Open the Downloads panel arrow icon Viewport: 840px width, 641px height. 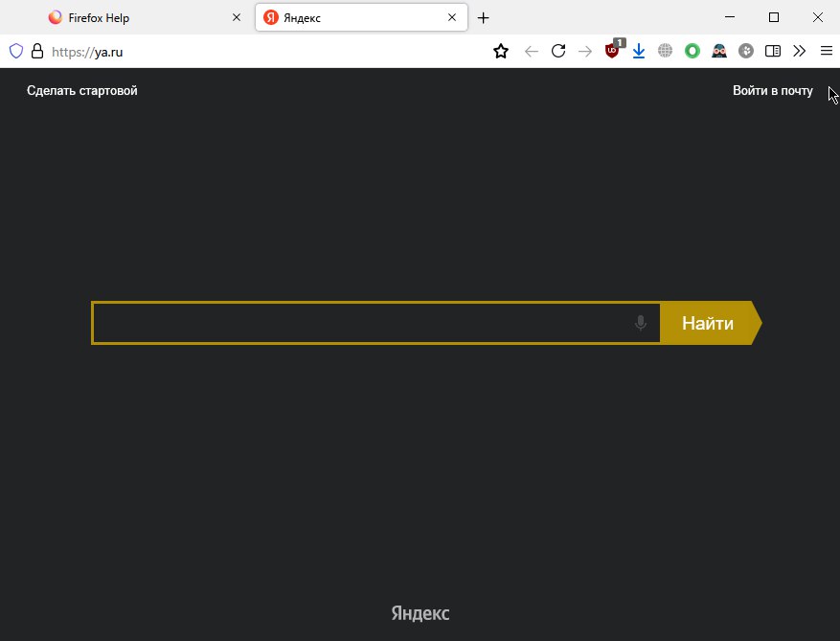click(x=639, y=51)
